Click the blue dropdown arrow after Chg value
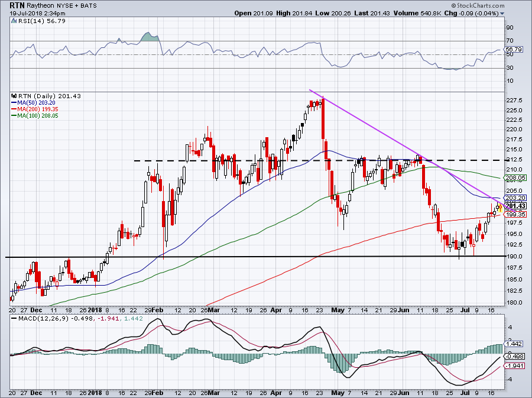The width and height of the screenshot is (532, 398). click(502, 14)
